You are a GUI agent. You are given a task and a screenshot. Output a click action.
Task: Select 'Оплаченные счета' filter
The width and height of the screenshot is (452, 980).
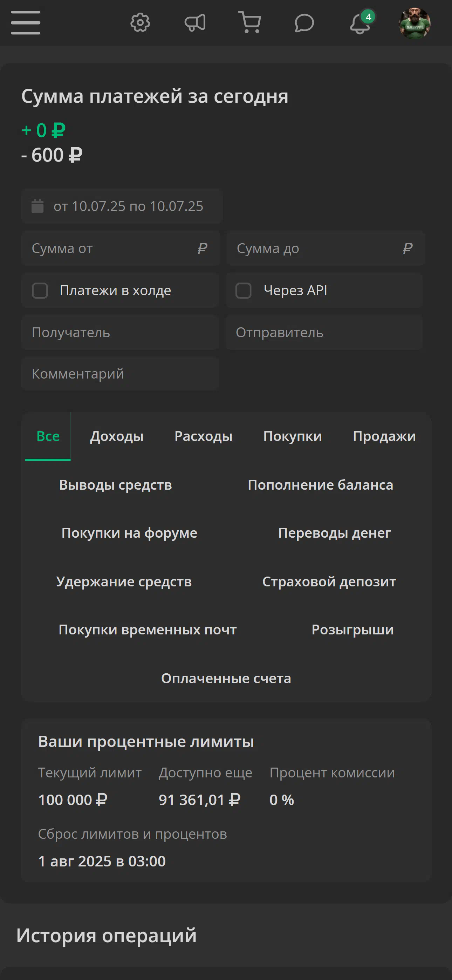pyautogui.click(x=226, y=678)
